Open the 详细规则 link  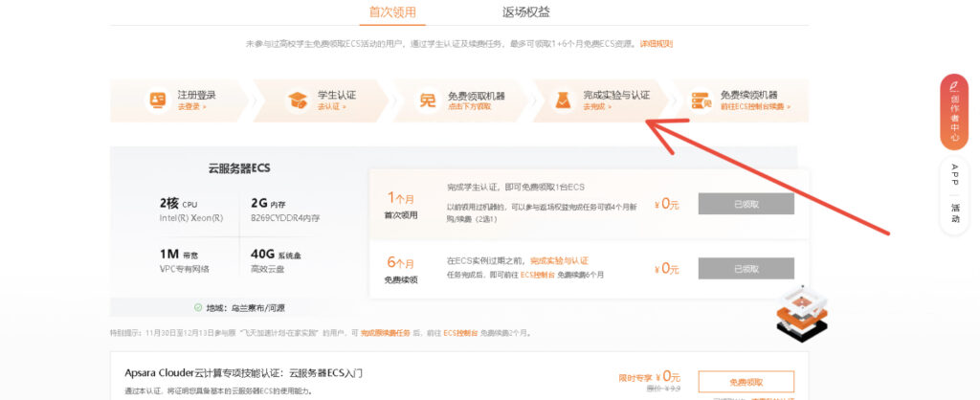[x=657, y=44]
